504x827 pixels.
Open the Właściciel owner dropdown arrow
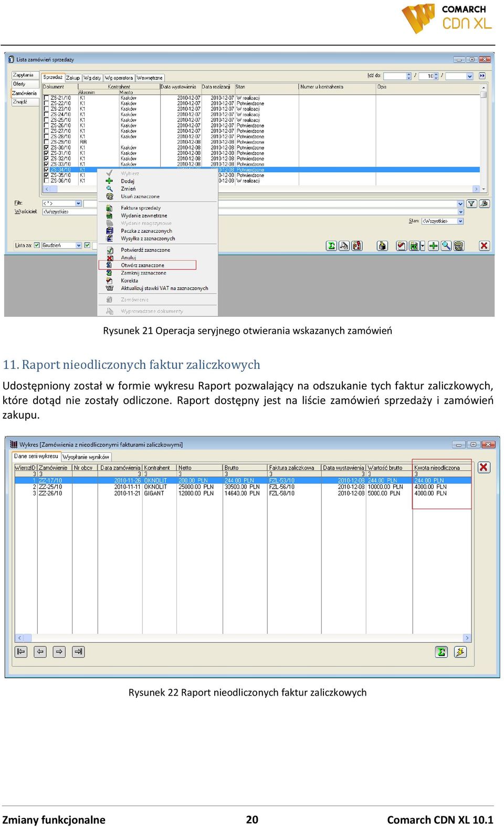coord(460,212)
